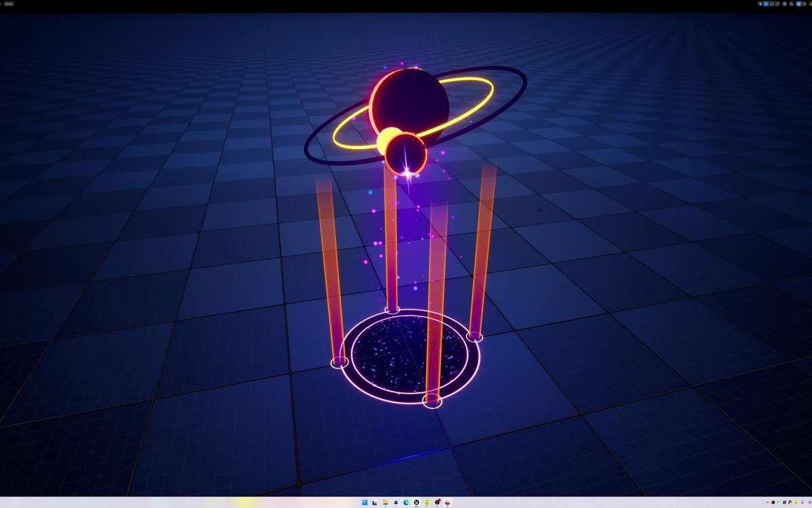The image size is (812, 508).
Task: Open the grid snap value selector
Action: pyautogui.click(x=804, y=3)
